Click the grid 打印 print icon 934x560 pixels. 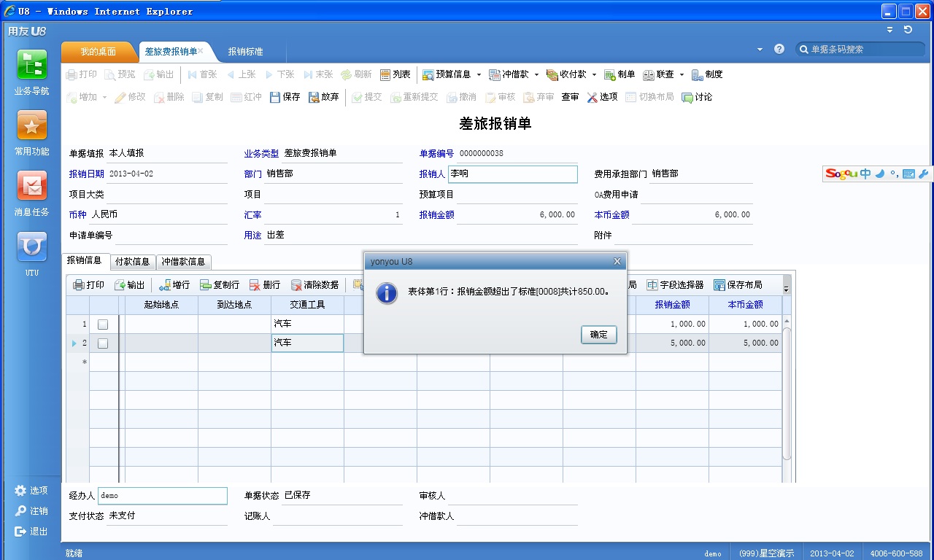tap(79, 285)
